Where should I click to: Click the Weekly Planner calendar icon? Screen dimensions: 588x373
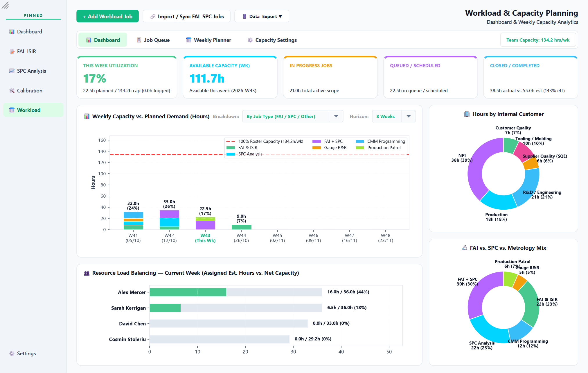[189, 40]
